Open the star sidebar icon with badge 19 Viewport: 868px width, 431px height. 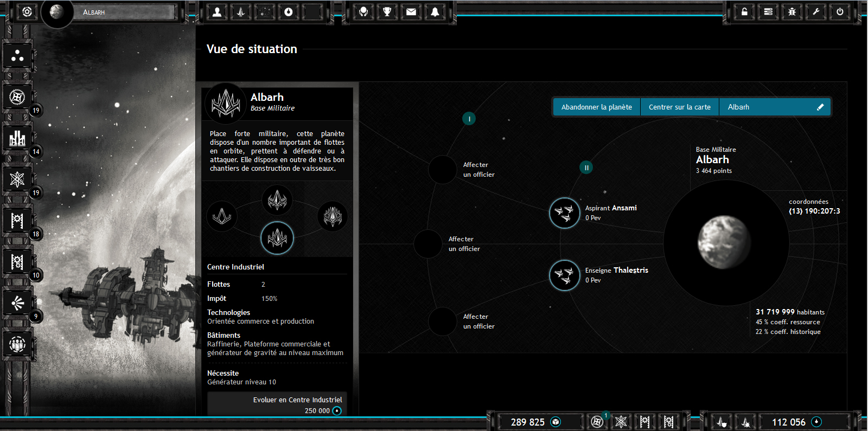pyautogui.click(x=17, y=179)
